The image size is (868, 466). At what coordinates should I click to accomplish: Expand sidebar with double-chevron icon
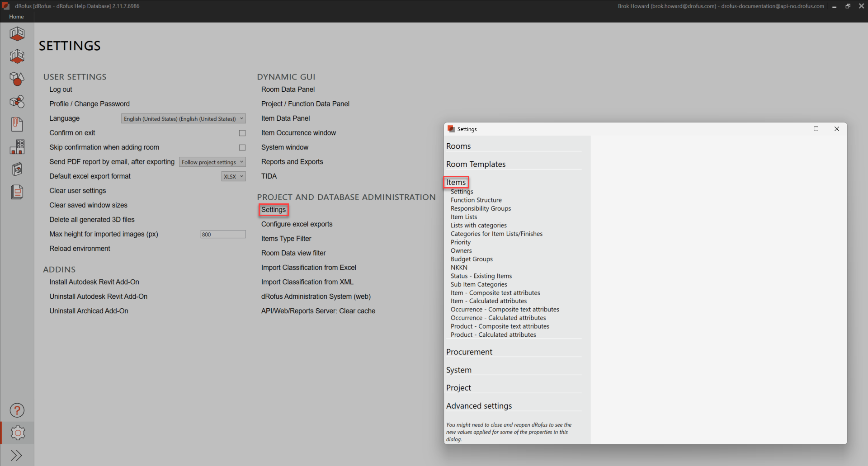click(x=17, y=455)
